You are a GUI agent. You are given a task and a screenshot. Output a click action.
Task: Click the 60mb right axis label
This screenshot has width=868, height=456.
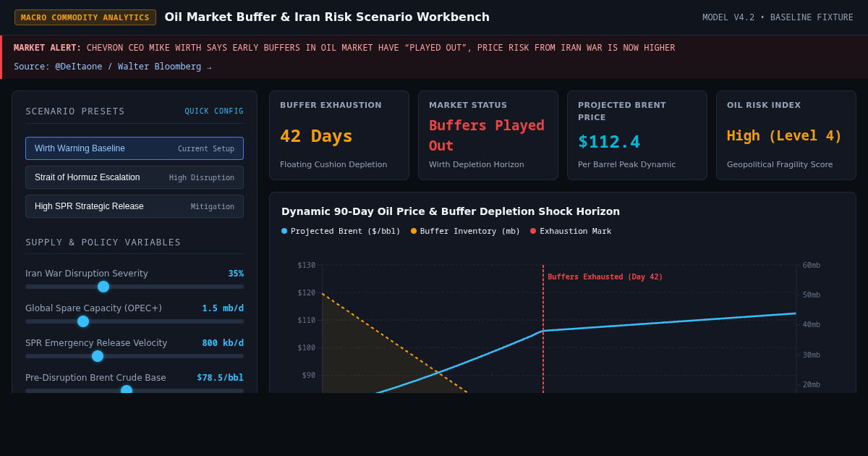tap(812, 266)
